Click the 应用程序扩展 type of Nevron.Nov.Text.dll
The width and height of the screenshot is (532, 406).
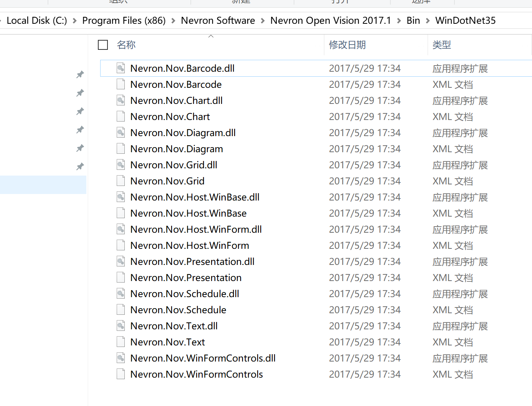[x=460, y=326]
